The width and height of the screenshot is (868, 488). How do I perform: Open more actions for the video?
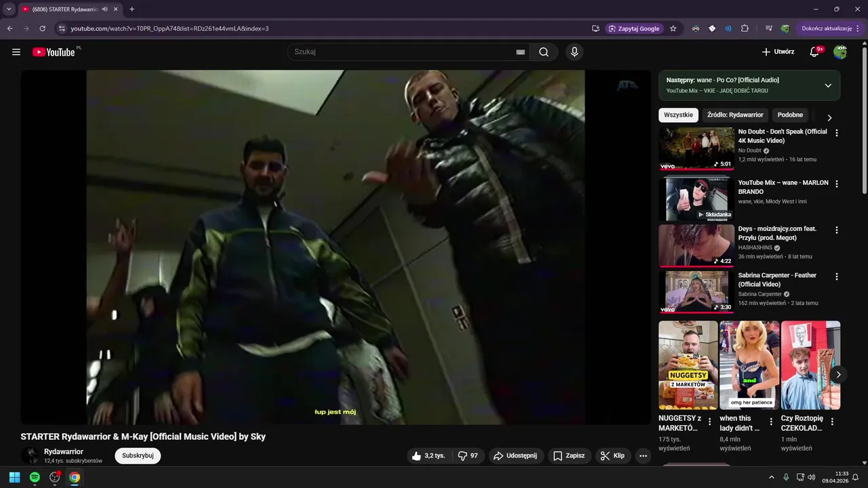tap(644, 455)
